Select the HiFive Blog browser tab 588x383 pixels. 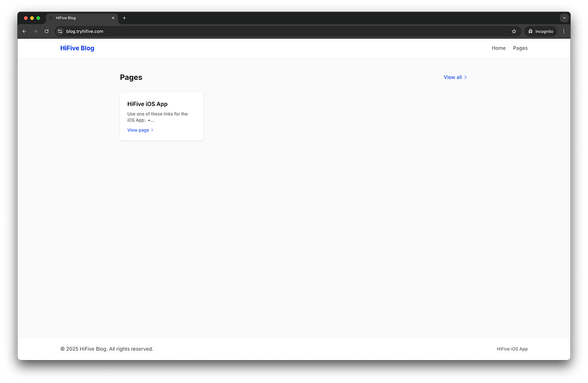pos(82,18)
